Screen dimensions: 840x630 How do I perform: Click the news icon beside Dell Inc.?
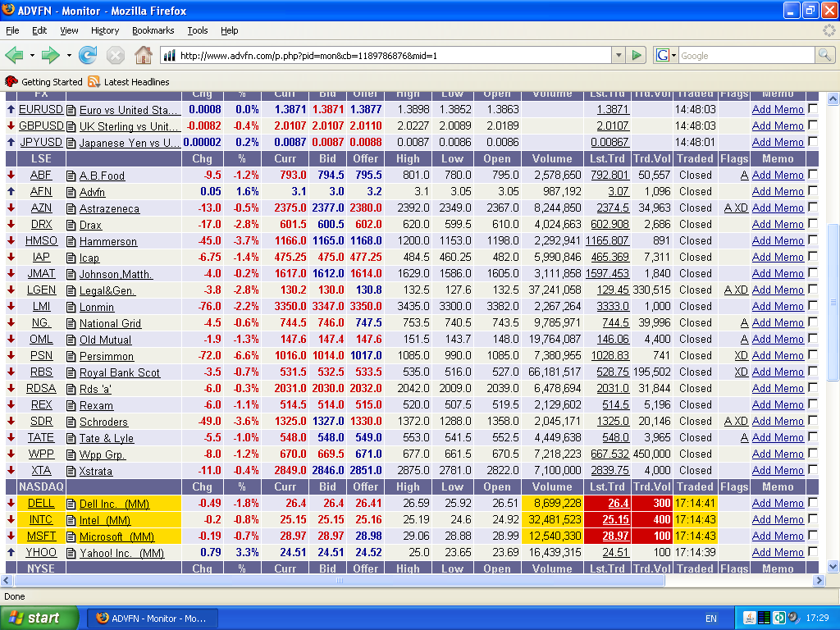point(71,504)
